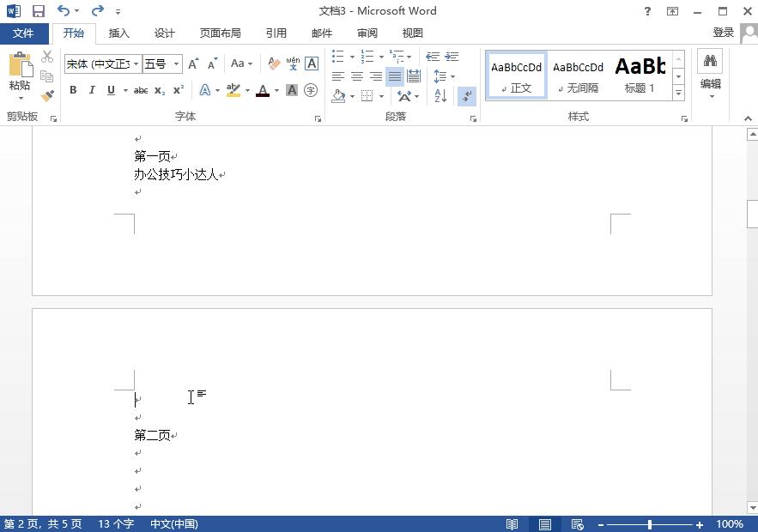Toggle center text alignment

[x=355, y=75]
